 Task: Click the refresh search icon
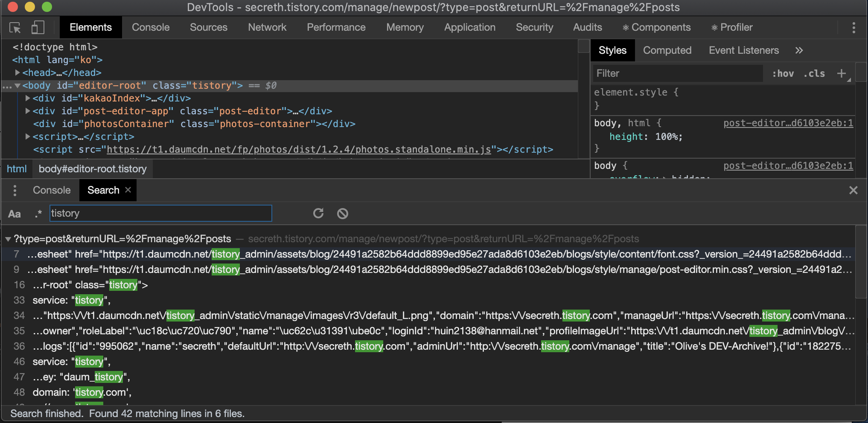[318, 213]
